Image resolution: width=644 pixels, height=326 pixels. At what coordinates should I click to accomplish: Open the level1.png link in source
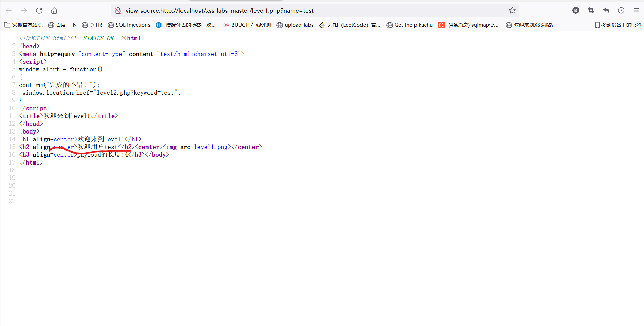click(211, 147)
